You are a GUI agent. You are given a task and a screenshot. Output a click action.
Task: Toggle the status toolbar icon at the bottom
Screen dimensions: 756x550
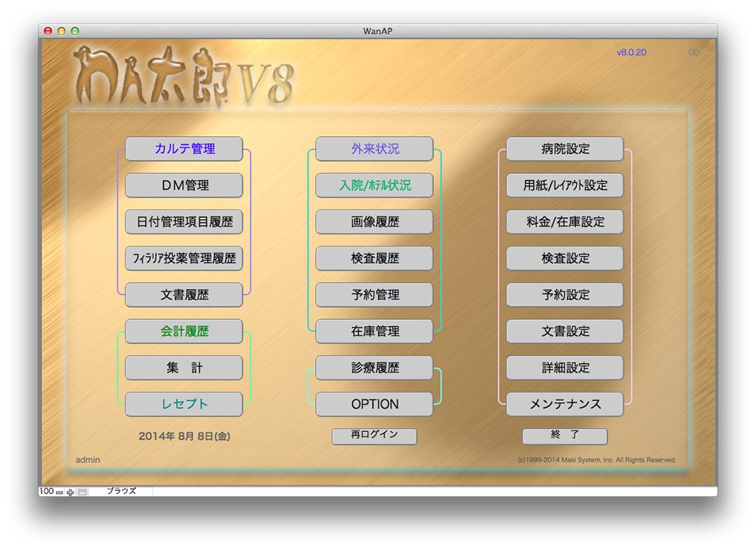83,492
